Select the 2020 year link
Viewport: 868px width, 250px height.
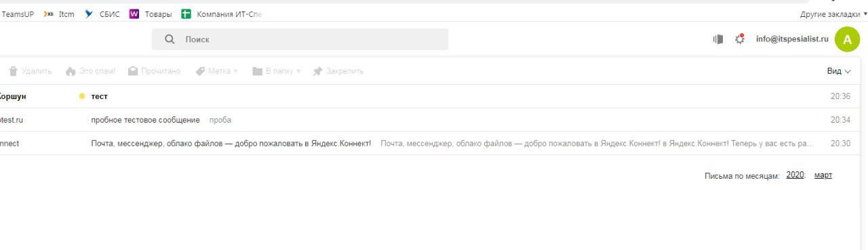coord(795,175)
